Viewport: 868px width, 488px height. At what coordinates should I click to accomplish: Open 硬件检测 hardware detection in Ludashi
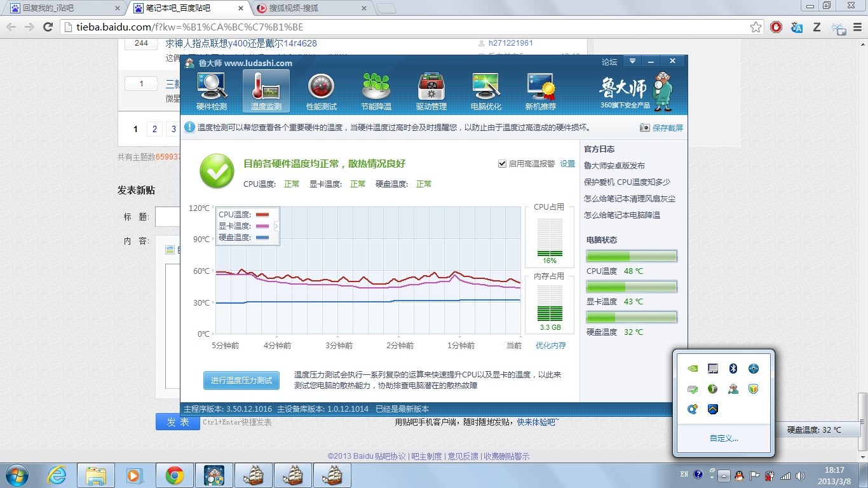point(212,91)
